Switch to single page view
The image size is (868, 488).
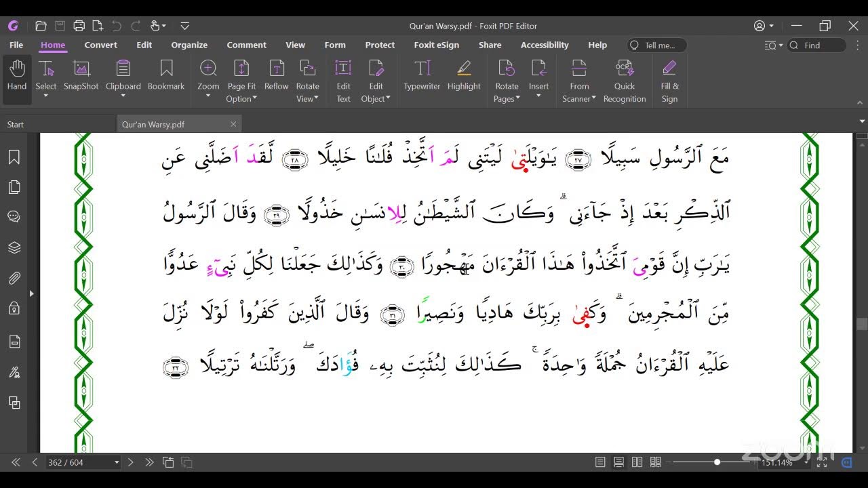(x=600, y=462)
